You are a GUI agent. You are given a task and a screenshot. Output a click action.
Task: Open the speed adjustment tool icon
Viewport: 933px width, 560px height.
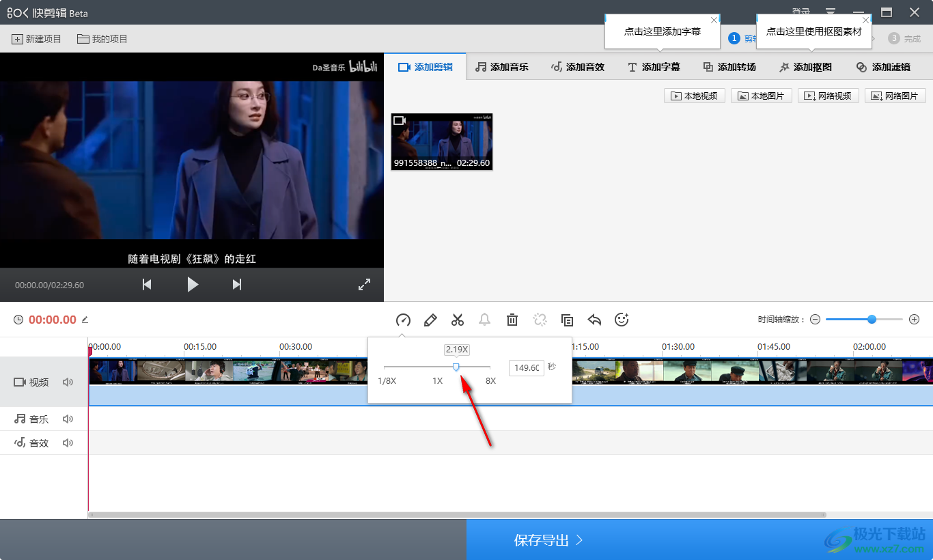click(403, 320)
